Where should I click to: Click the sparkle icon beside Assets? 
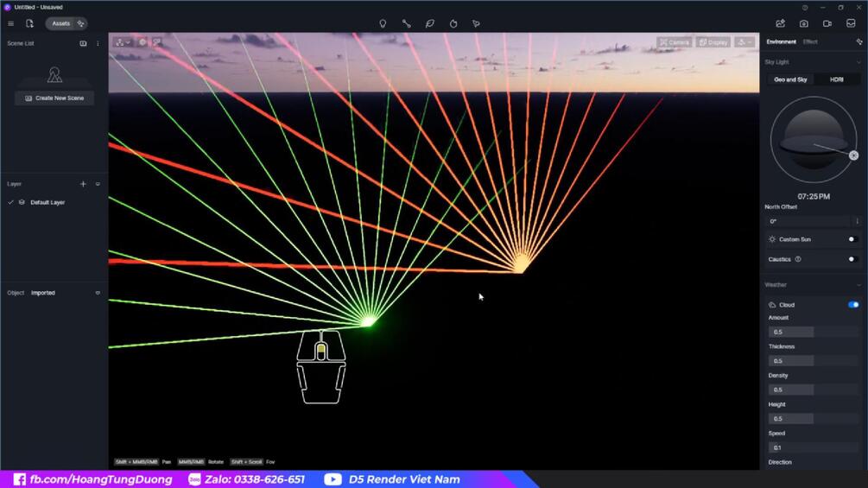pos(81,24)
